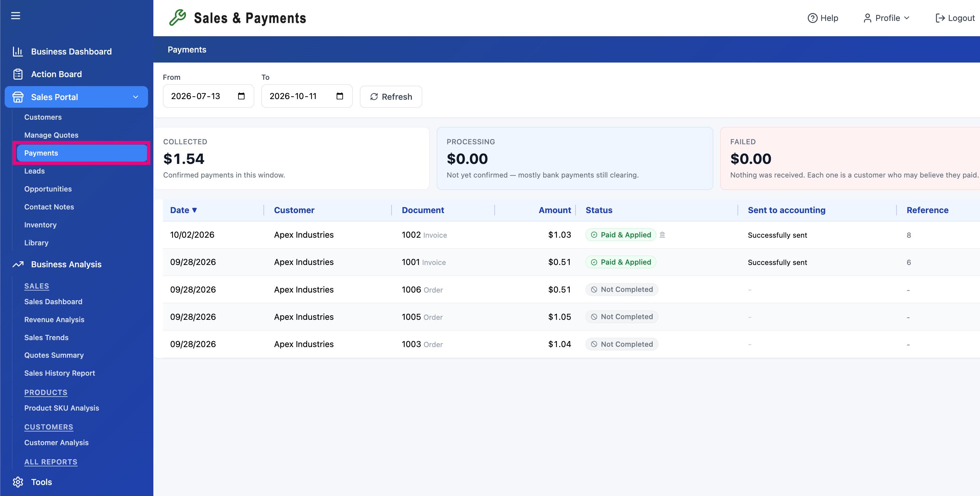Click the Tools gear icon

[x=18, y=482]
